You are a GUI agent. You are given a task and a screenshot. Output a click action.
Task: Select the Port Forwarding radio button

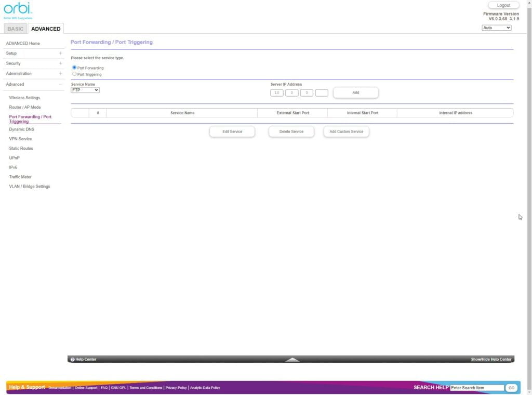pos(74,68)
